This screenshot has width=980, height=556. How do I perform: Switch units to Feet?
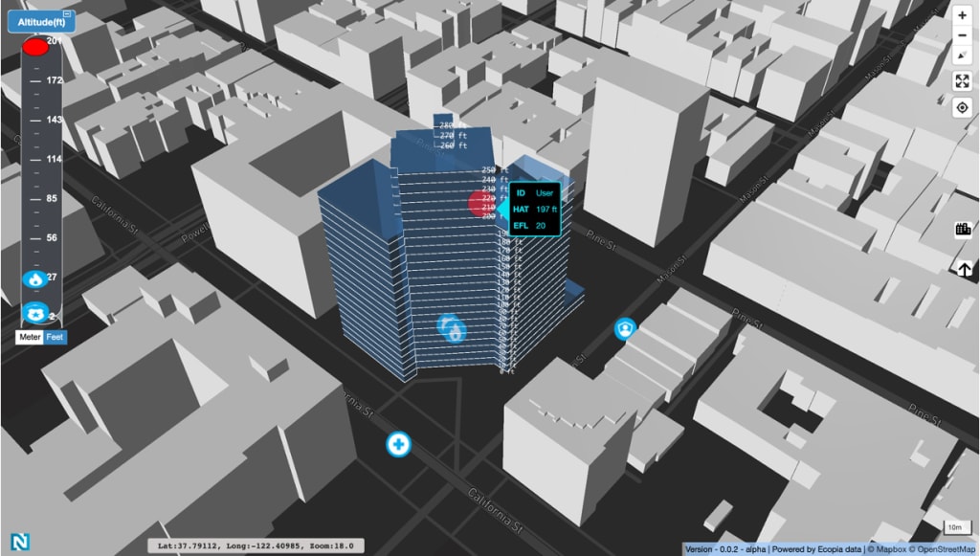click(56, 337)
